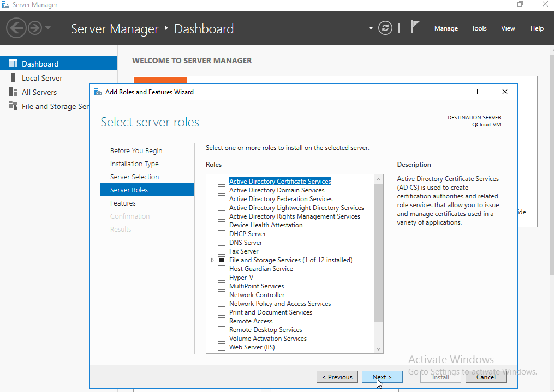Check the Remote Access role
Image resolution: width=554 pixels, height=392 pixels.
tap(222, 321)
